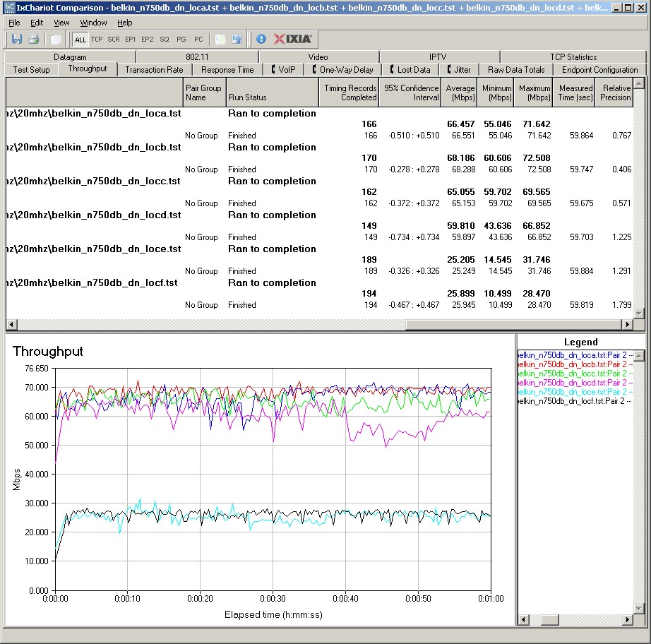This screenshot has height=644, width=651.
Task: Click table vertical scrollbar up arrow
Action: pos(639,83)
